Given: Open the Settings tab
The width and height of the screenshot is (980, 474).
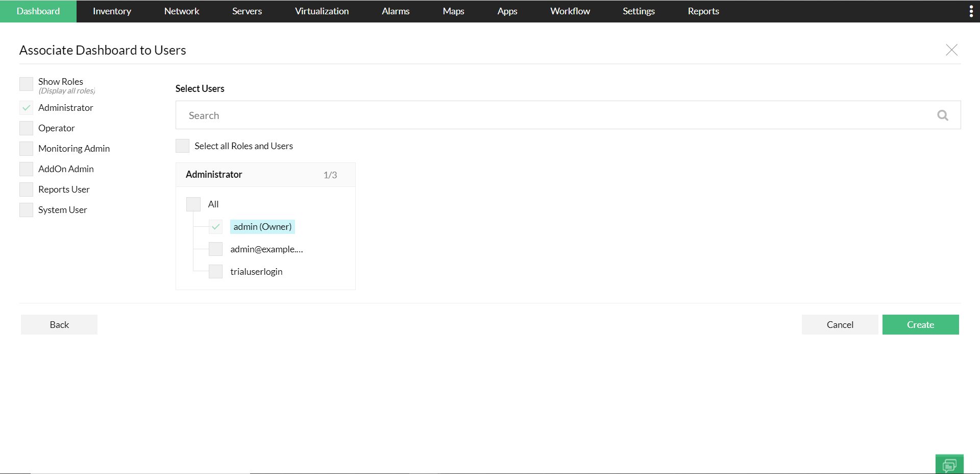Looking at the screenshot, I should click(639, 11).
